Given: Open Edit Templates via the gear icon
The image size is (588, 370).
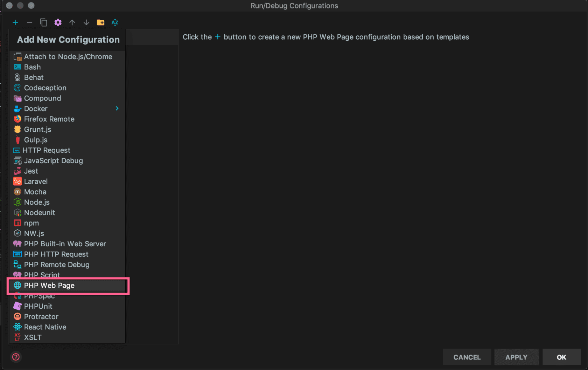Looking at the screenshot, I should pos(58,23).
